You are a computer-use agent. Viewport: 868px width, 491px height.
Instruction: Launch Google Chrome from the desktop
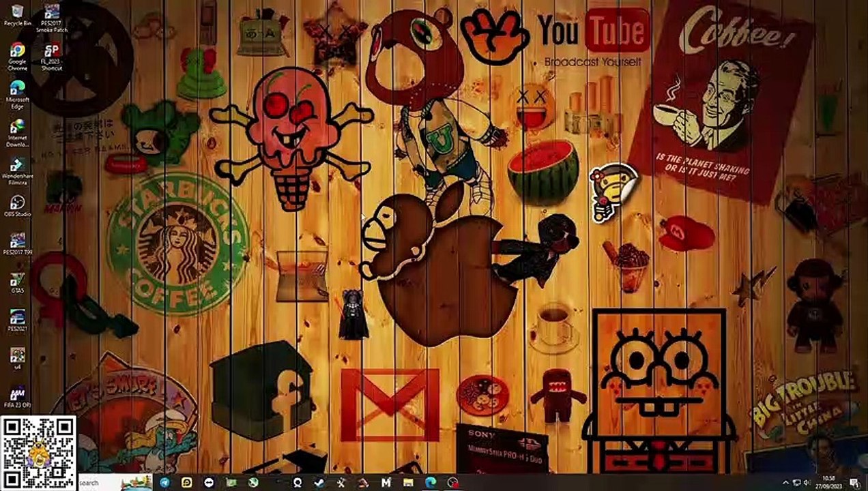(17, 56)
